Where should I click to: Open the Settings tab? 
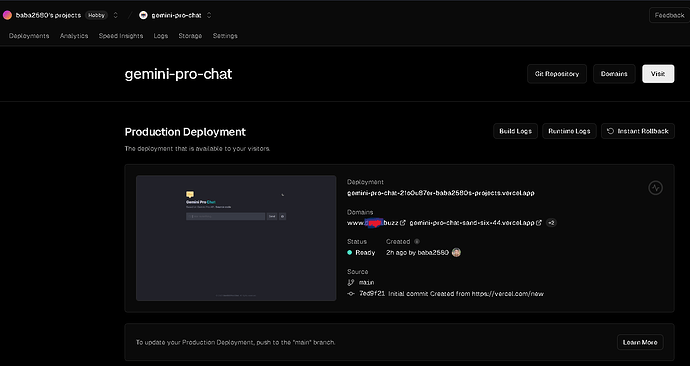(225, 36)
